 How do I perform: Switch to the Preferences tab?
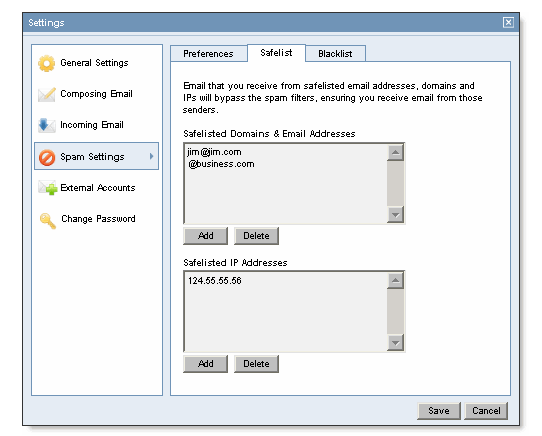pos(208,54)
